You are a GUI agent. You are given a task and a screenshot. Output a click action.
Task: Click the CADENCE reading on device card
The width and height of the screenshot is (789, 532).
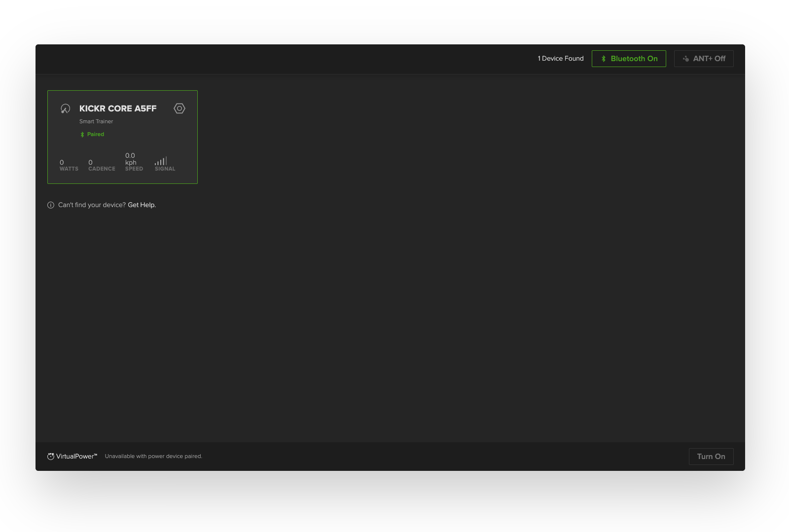pyautogui.click(x=102, y=166)
